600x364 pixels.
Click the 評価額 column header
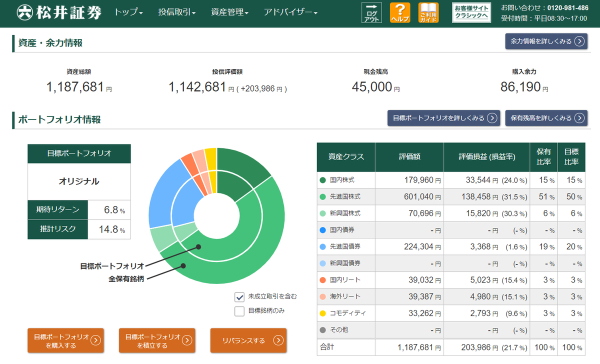[x=409, y=156]
